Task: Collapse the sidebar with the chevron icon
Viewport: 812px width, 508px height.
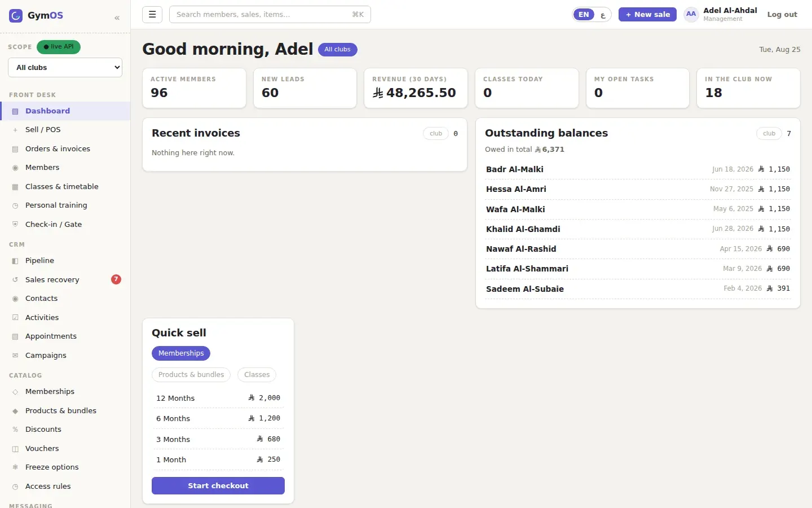Action: click(x=117, y=17)
